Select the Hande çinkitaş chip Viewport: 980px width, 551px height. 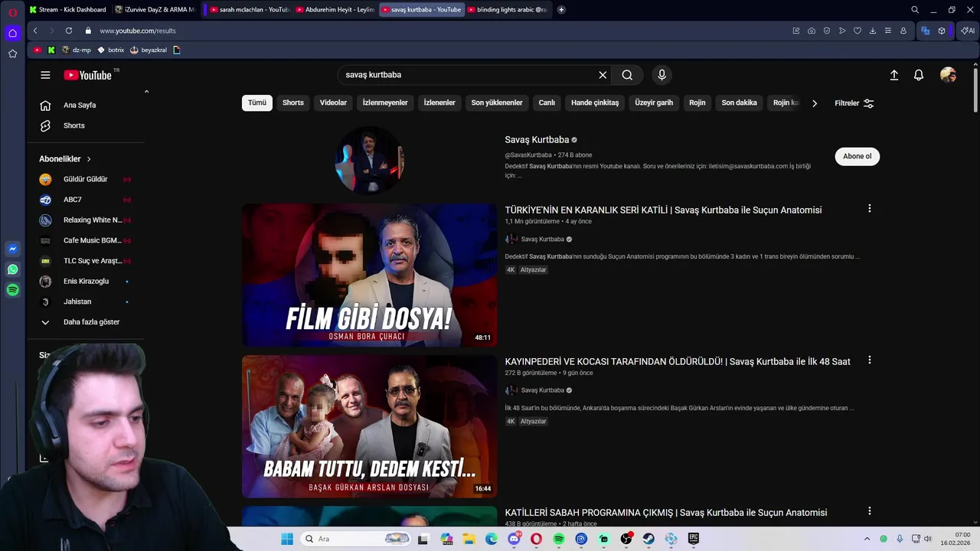[595, 103]
